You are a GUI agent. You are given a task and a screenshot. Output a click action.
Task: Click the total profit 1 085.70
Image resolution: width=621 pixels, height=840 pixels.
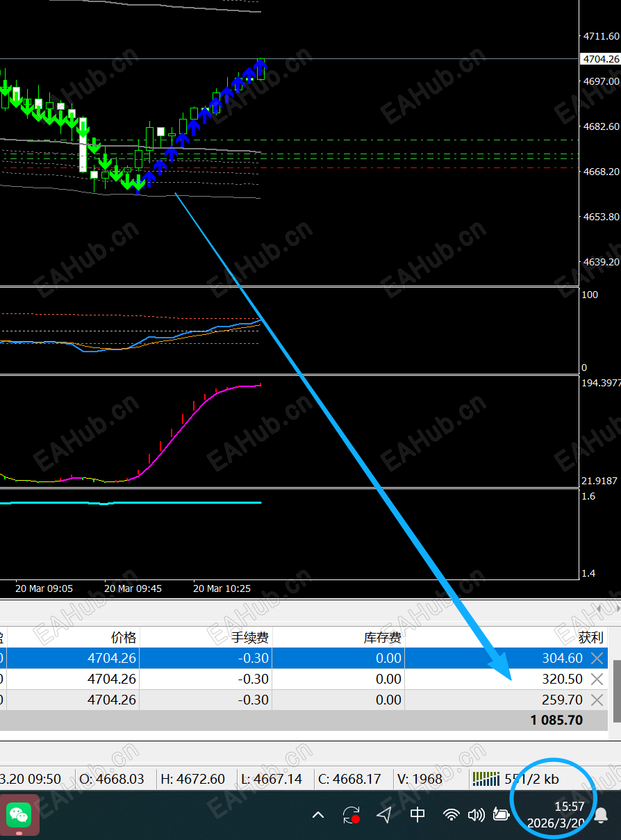pos(556,720)
